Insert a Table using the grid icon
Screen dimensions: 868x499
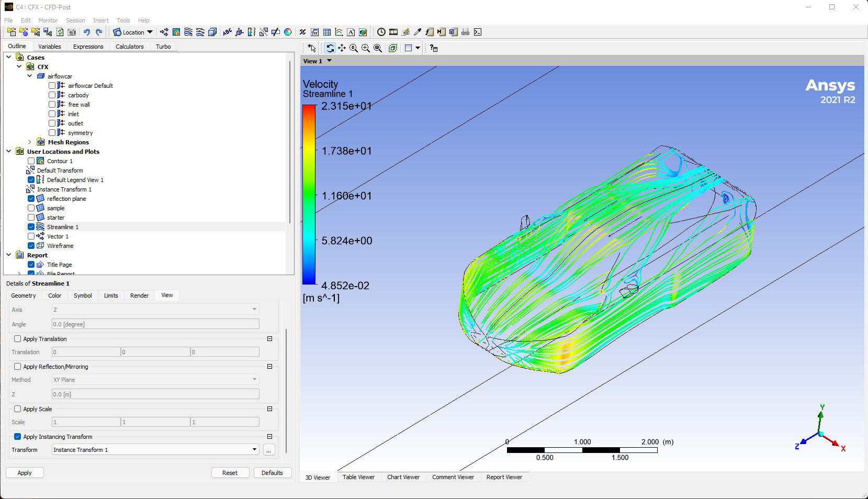[327, 32]
